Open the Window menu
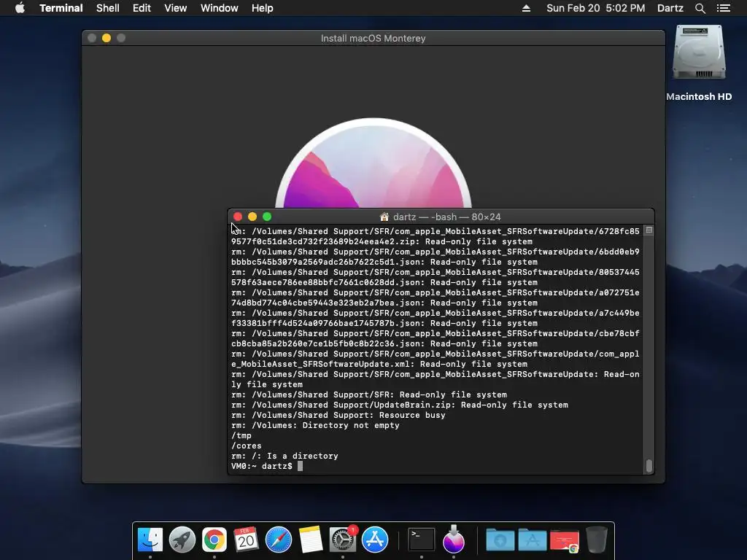747x560 pixels. 219,8
